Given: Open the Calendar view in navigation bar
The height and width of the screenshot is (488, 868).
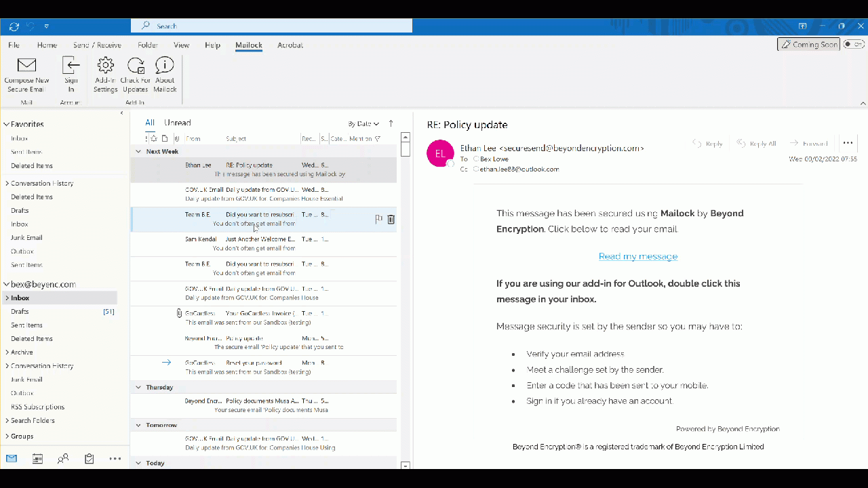Looking at the screenshot, I should coord(37,459).
